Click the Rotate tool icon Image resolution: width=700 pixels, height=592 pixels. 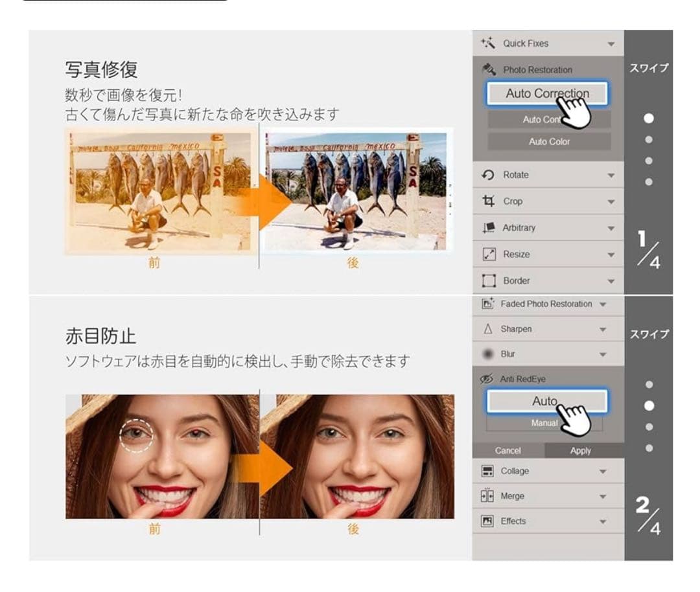point(487,175)
